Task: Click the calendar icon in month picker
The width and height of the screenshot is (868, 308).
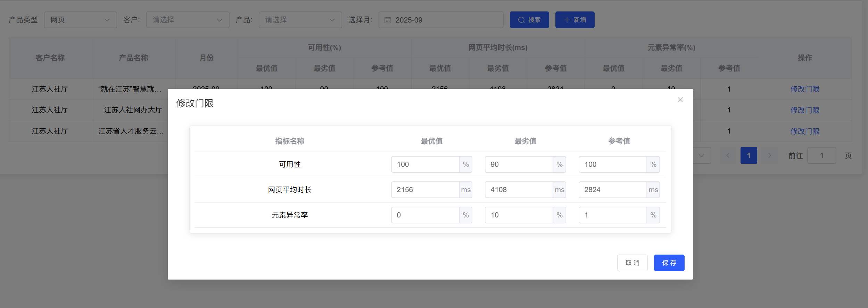Action: pyautogui.click(x=388, y=20)
